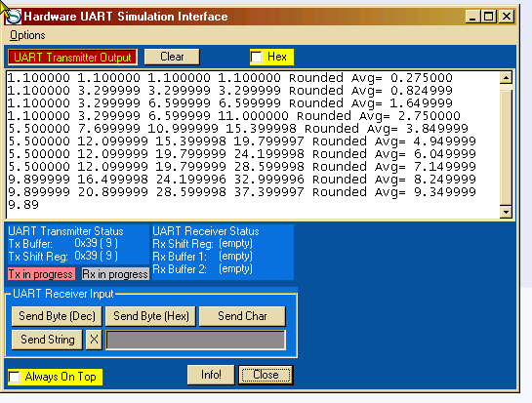The width and height of the screenshot is (532, 403).
Task: Click output scrollbar up arrow
Action: [506, 78]
